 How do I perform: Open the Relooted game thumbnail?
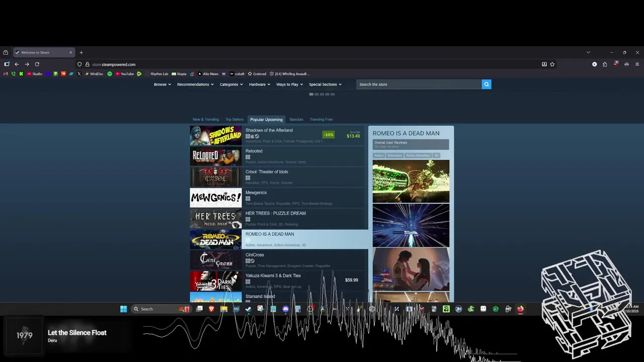tap(215, 156)
